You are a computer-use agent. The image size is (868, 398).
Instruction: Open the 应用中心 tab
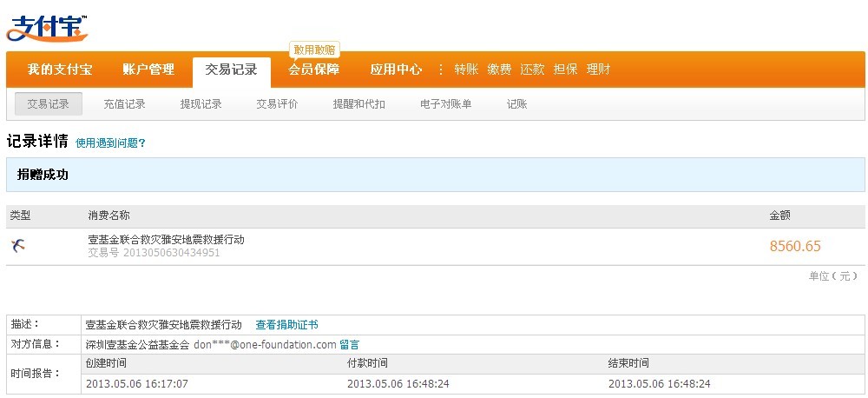pyautogui.click(x=396, y=70)
